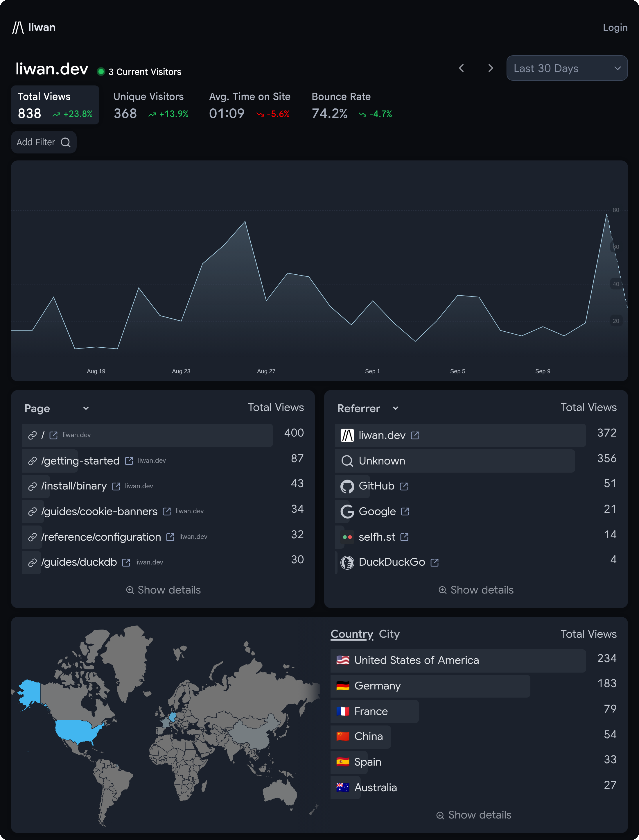The image size is (639, 840).
Task: Filter by the Spain country row
Action: click(473, 762)
